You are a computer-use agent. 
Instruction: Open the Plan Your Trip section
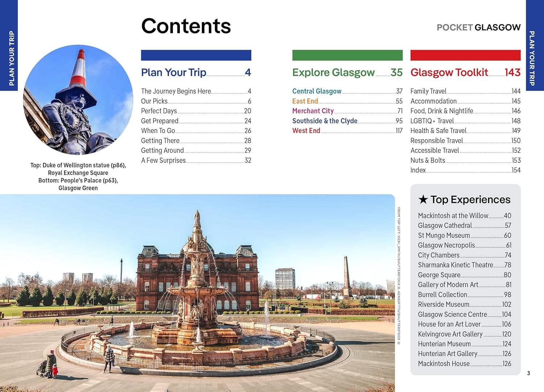pyautogui.click(x=173, y=72)
